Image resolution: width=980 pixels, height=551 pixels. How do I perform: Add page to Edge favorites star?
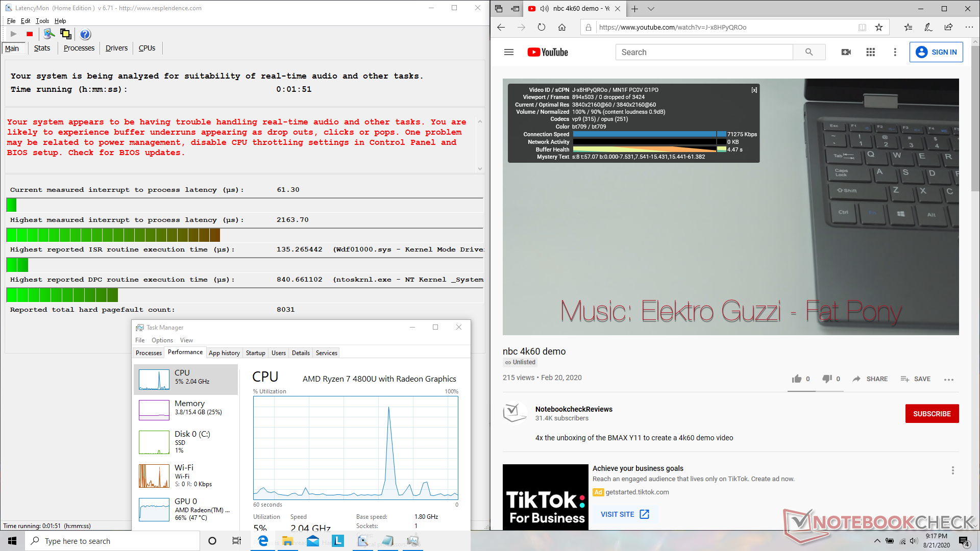click(x=879, y=28)
